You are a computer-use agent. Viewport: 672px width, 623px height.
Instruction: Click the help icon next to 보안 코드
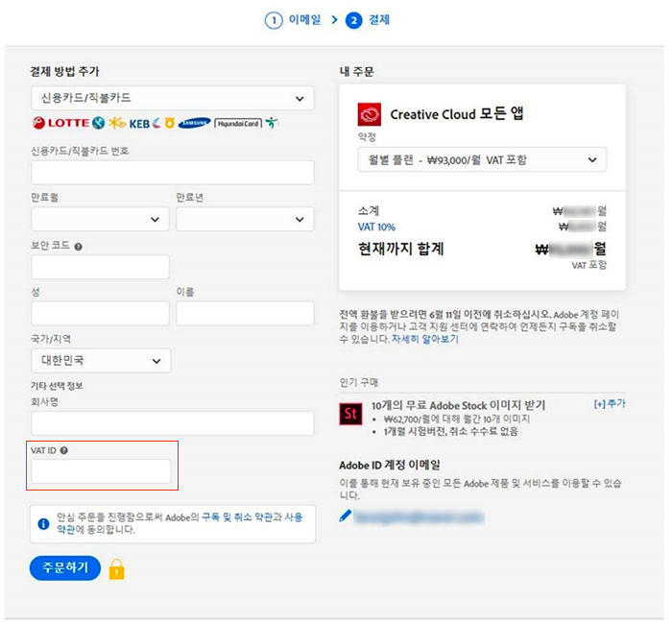[x=78, y=247]
